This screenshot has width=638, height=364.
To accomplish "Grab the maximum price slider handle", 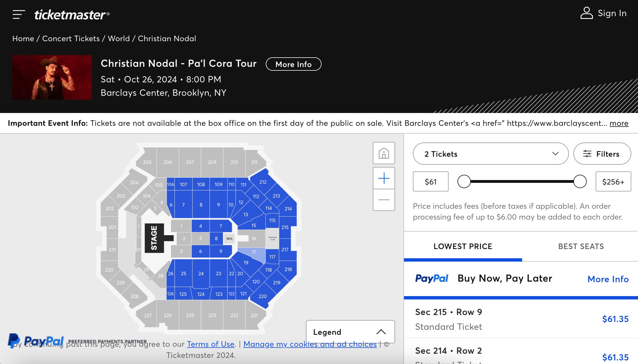I will pyautogui.click(x=580, y=181).
